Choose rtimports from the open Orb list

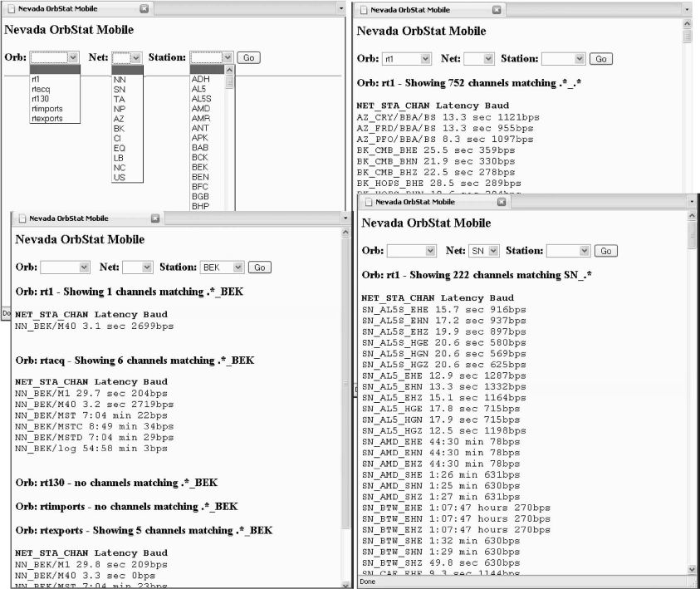(x=55, y=109)
